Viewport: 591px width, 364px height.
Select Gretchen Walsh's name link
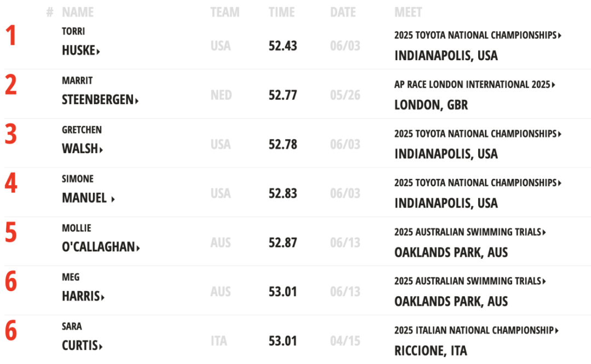pyautogui.click(x=82, y=149)
